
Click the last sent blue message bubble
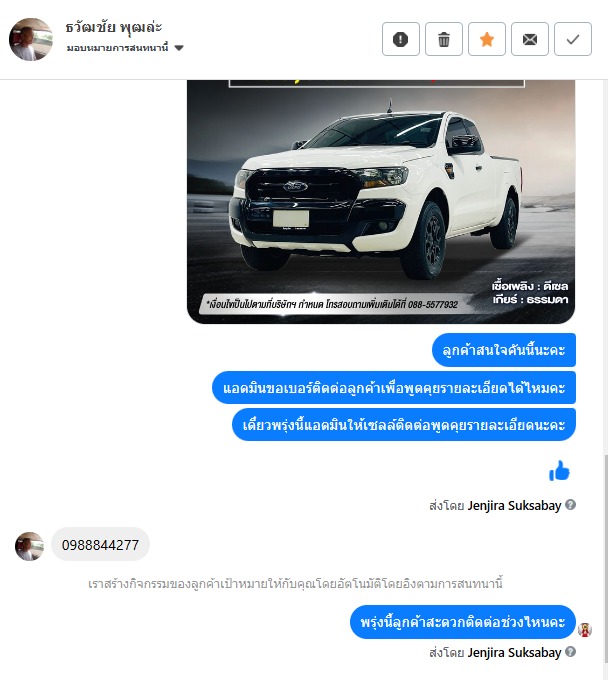pyautogui.click(x=463, y=622)
